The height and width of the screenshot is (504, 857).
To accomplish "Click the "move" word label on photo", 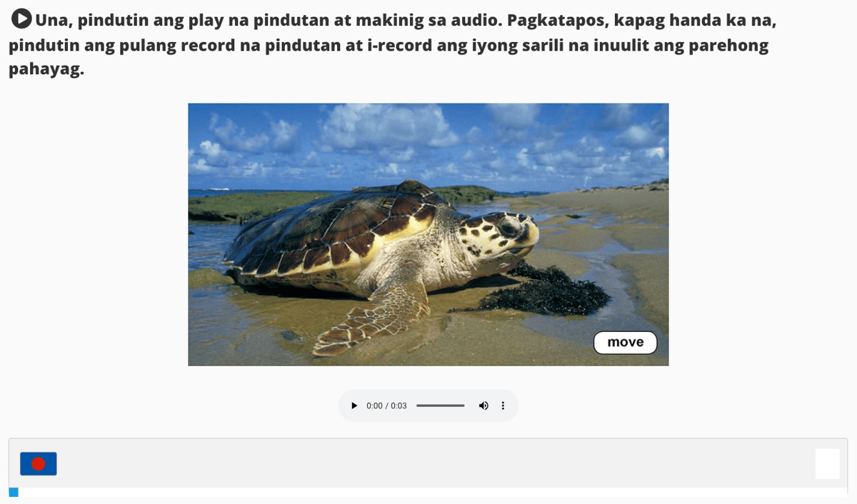I will pos(626,343).
